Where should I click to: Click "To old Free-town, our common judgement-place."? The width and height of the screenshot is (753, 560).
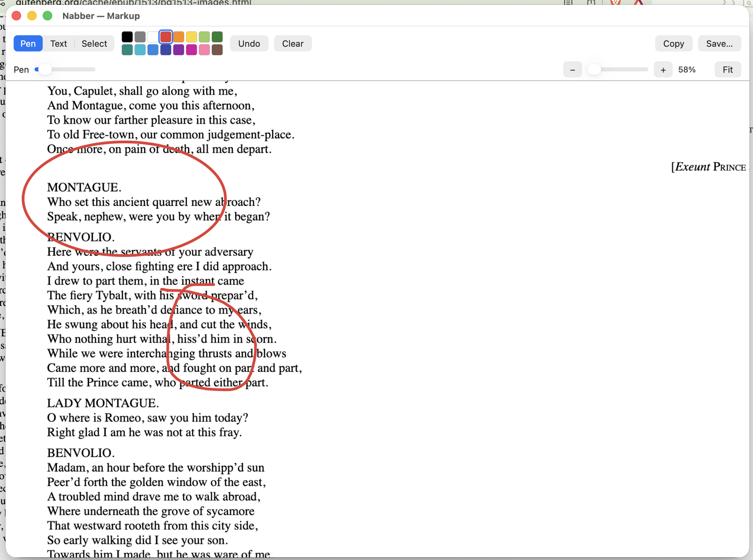[x=171, y=134]
